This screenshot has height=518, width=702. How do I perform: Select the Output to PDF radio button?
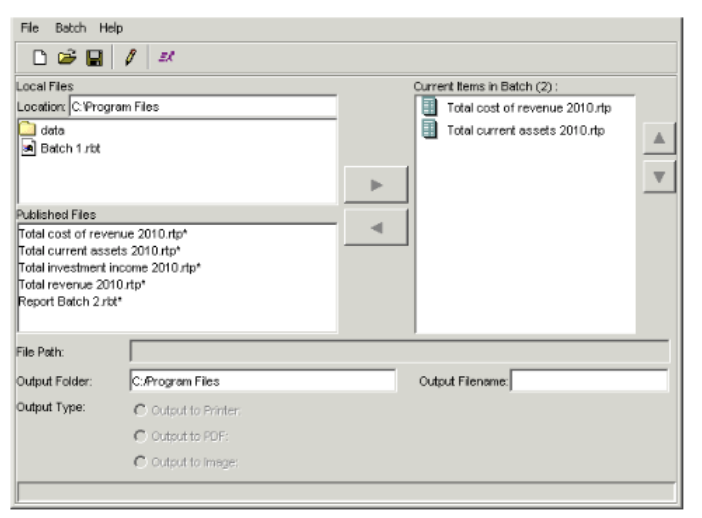click(x=139, y=436)
